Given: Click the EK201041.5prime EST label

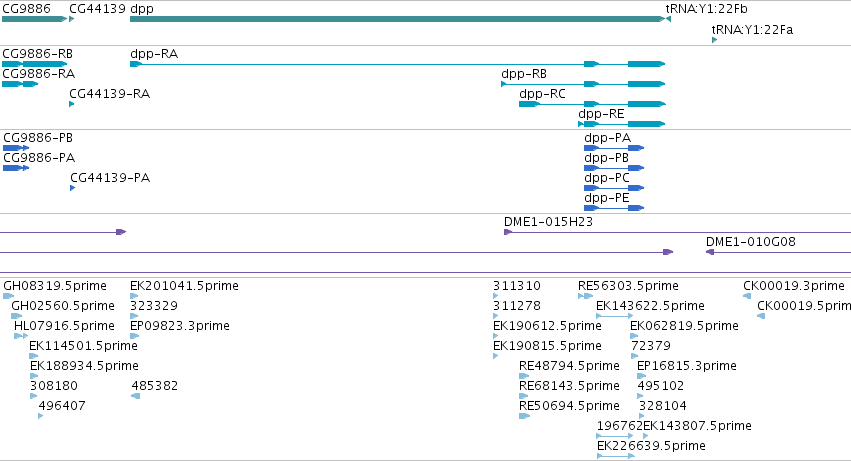Looking at the screenshot, I should (185, 286).
